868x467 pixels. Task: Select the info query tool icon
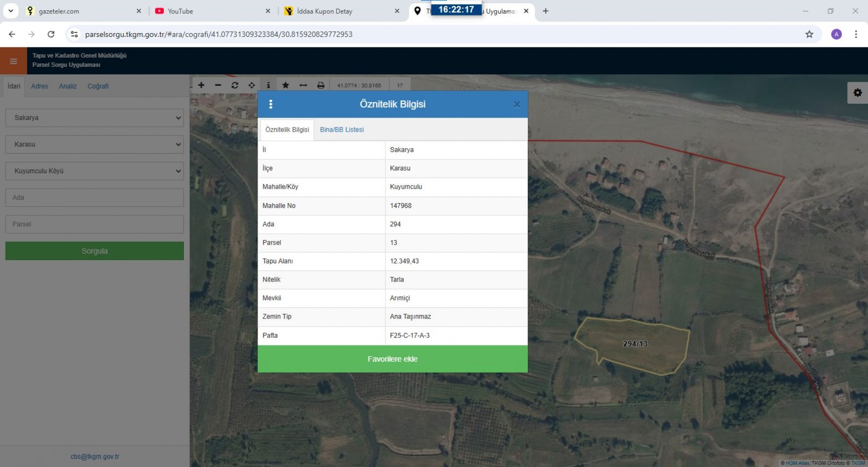coord(268,85)
